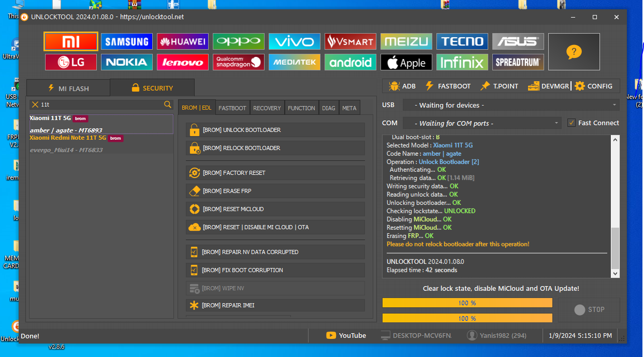This screenshot has width=644, height=357.
Task: Run [BROM] ERASE FRP
Action: click(275, 191)
